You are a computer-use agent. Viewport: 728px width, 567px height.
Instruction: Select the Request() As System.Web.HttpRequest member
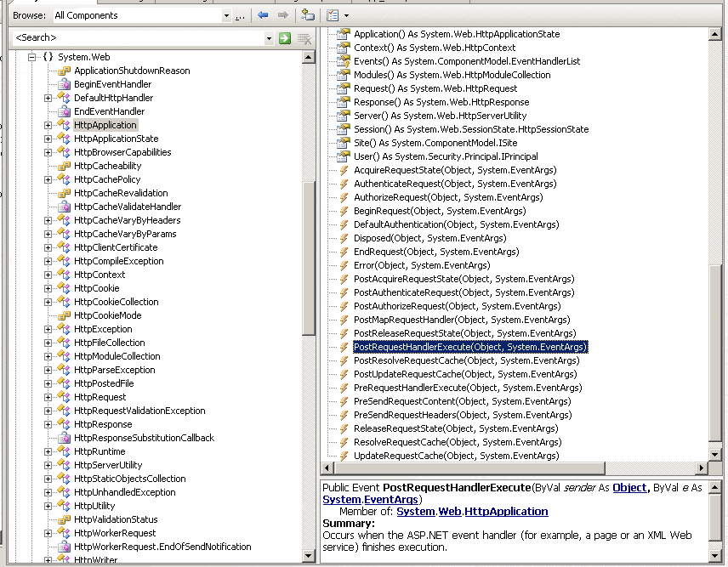tap(435, 88)
